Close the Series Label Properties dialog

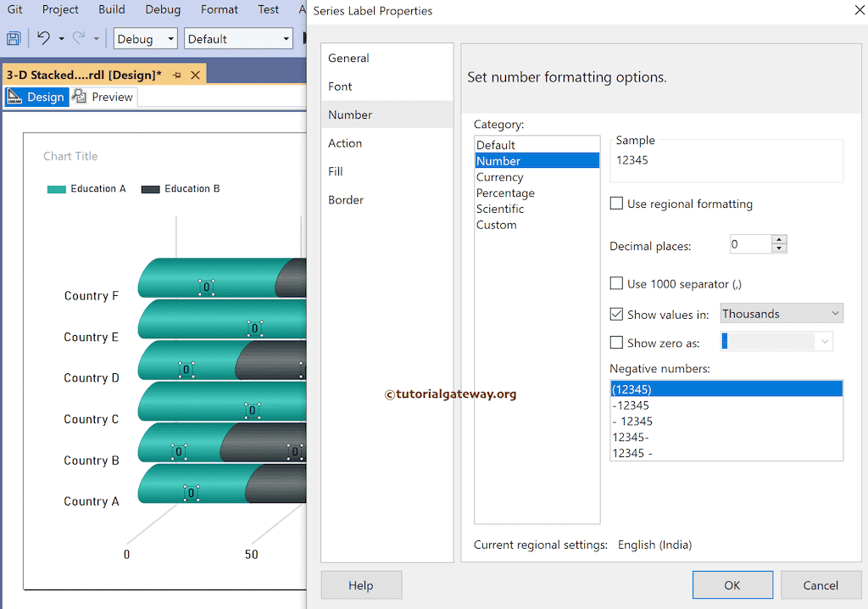pyautogui.click(x=860, y=10)
